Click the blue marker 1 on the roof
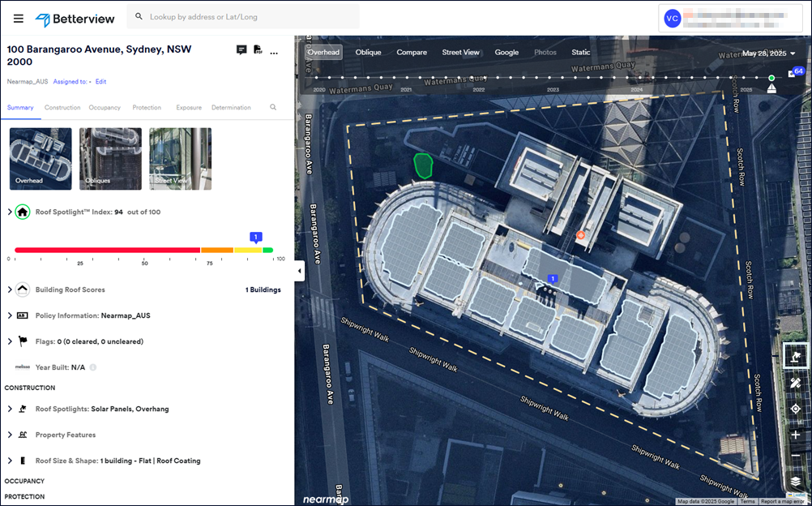Screen dimensions: 812x506 553,280
